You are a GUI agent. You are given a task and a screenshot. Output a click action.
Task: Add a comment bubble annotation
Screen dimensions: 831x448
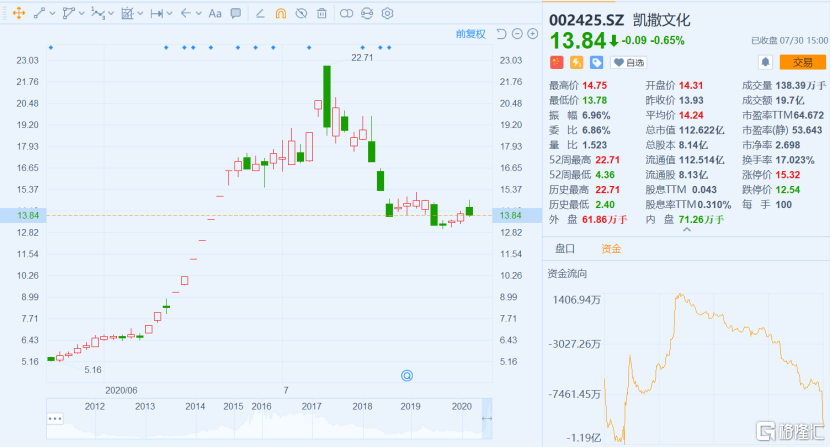pos(236,13)
